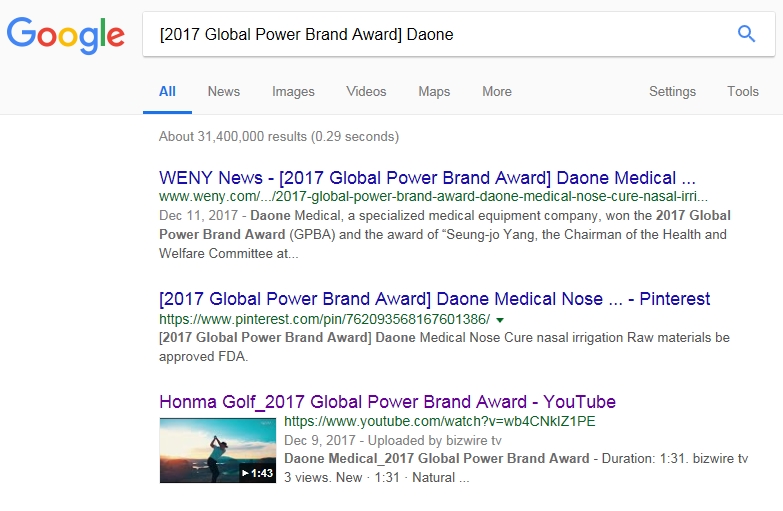This screenshot has width=783, height=511.
Task: Click the blue magnifier search icon
Action: pos(746,34)
